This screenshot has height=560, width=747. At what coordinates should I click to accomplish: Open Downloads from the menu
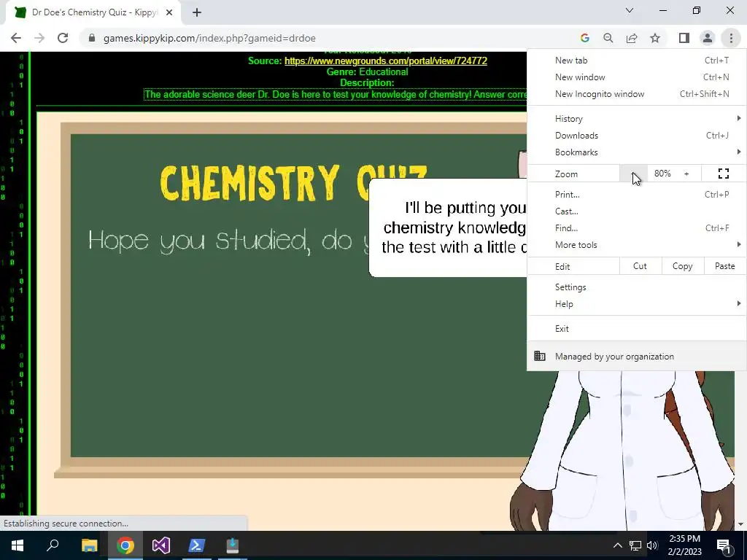[x=636, y=135]
